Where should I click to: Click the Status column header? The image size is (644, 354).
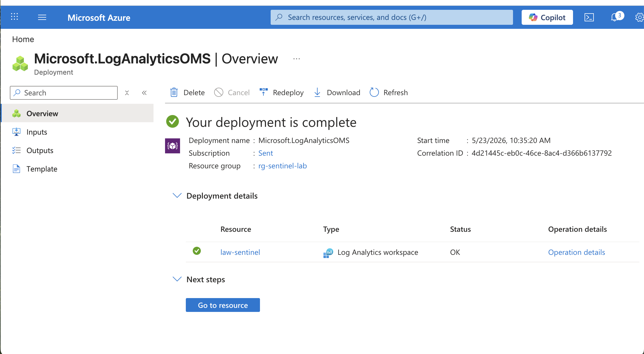coord(460,229)
